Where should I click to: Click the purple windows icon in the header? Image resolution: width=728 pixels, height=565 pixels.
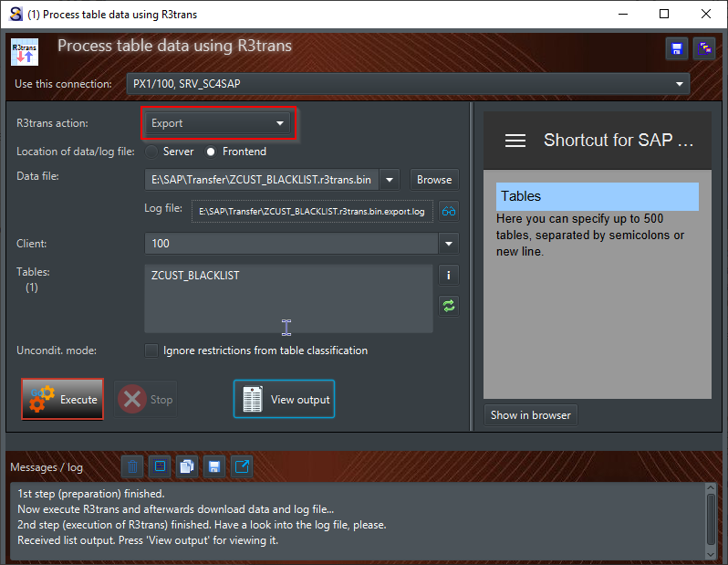pos(703,48)
